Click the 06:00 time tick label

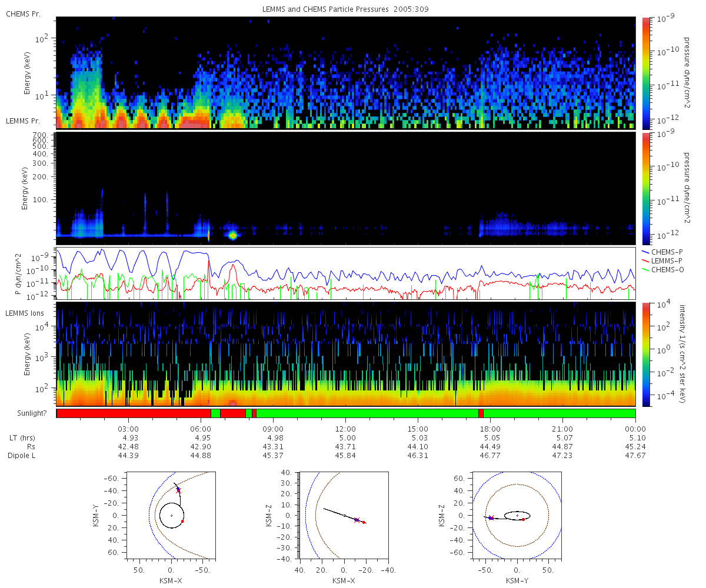pos(201,428)
